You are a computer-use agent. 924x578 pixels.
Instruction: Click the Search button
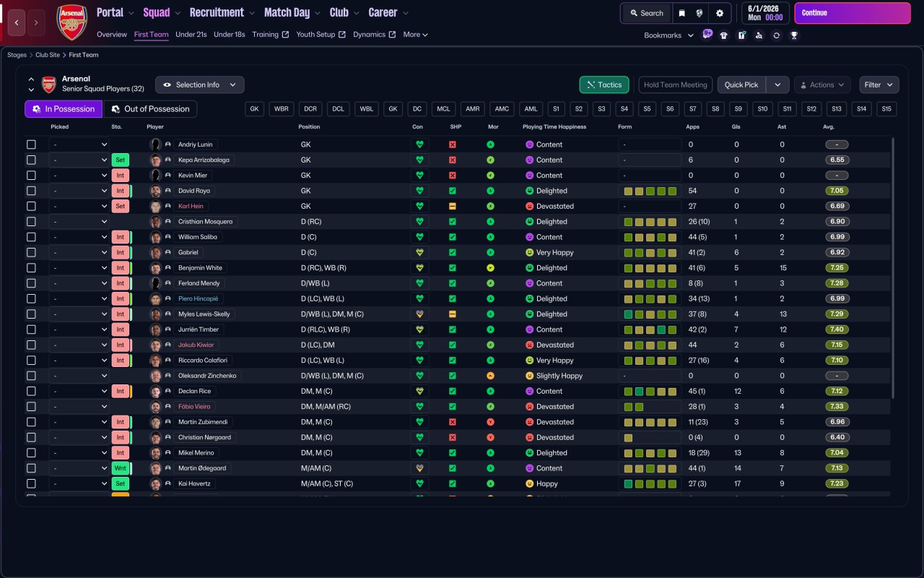tap(646, 13)
